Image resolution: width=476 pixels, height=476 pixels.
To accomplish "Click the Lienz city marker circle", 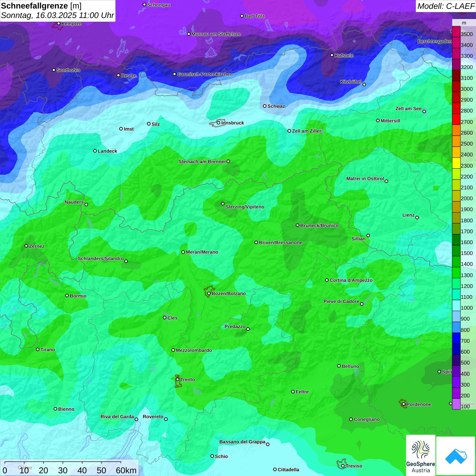I will point(417,218).
